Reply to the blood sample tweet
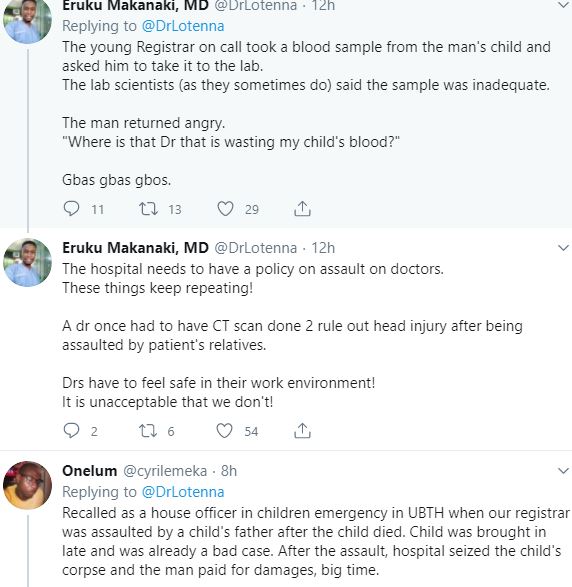Image resolution: width=572 pixels, height=587 pixels. coord(71,209)
